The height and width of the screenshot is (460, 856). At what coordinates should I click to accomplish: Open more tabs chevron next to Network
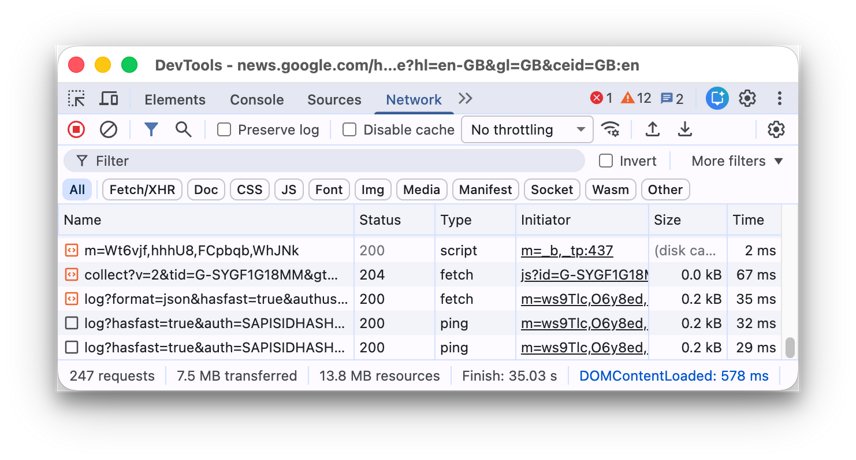tap(465, 99)
